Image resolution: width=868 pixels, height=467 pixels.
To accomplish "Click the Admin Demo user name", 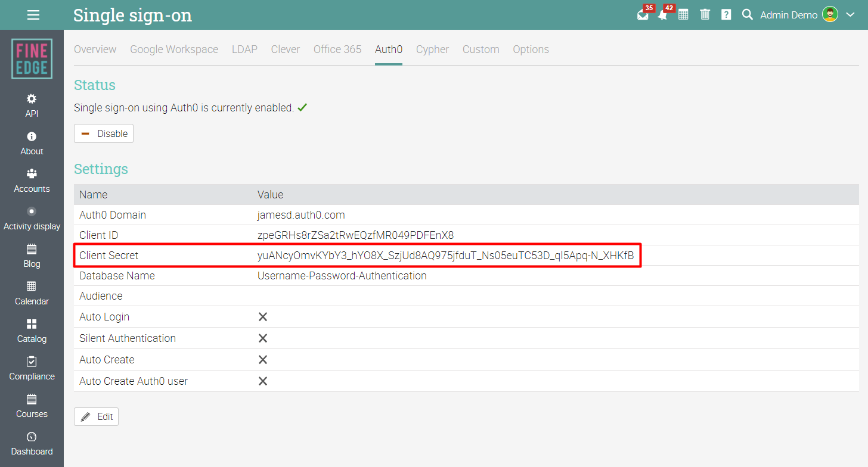I will 789,15.
